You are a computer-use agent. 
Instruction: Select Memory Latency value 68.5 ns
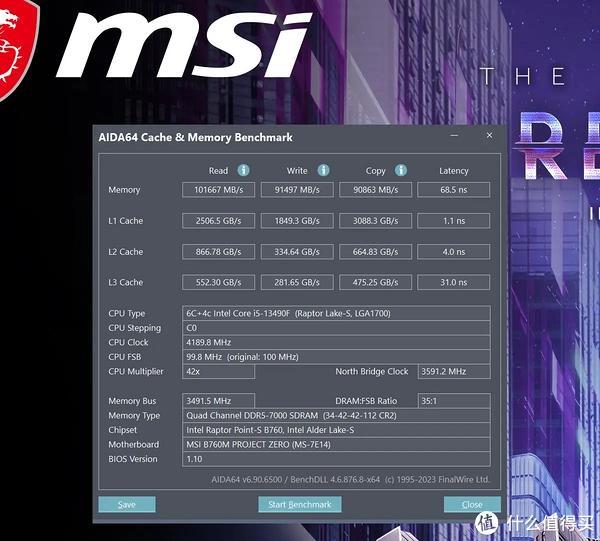pos(453,190)
